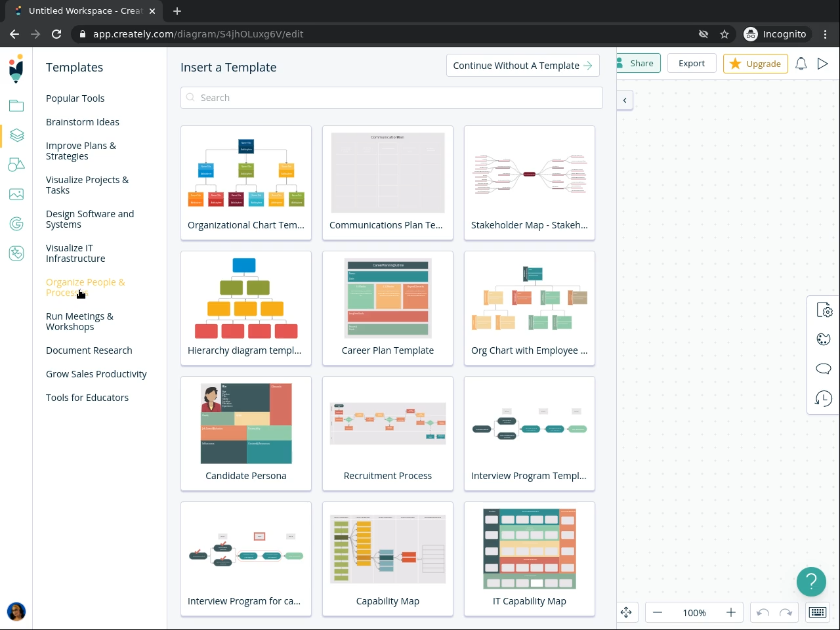Zoom in with the plus button

[x=731, y=612]
